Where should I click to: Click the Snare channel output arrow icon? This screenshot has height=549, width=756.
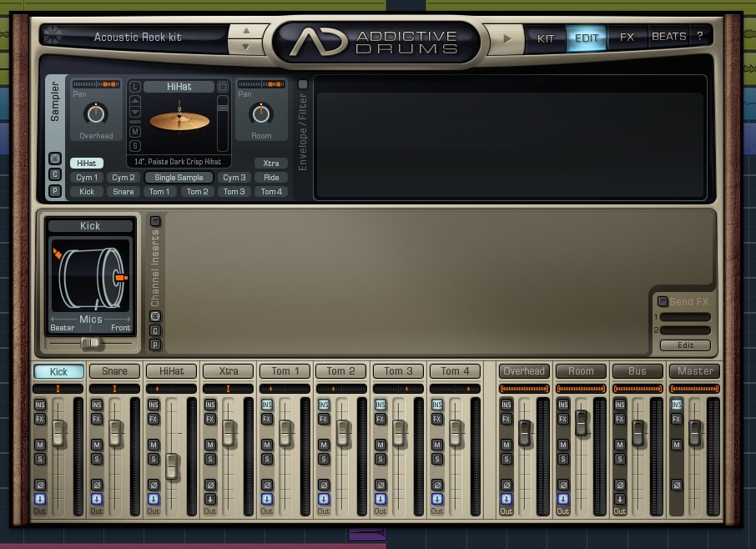click(97, 499)
